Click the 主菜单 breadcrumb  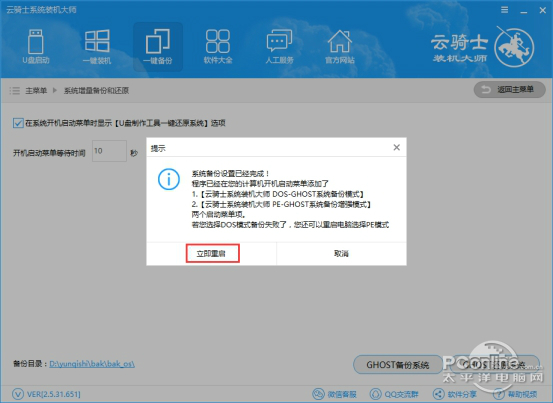(36, 91)
